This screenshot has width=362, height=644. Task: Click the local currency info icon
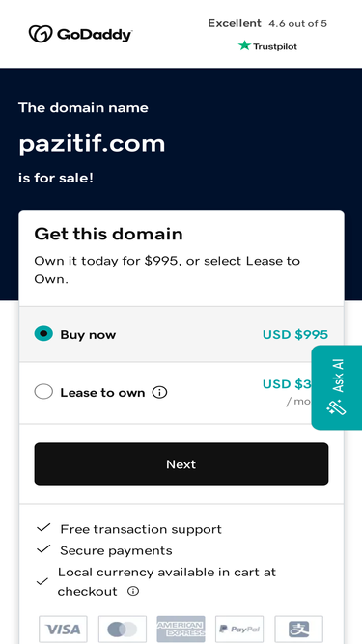(133, 592)
